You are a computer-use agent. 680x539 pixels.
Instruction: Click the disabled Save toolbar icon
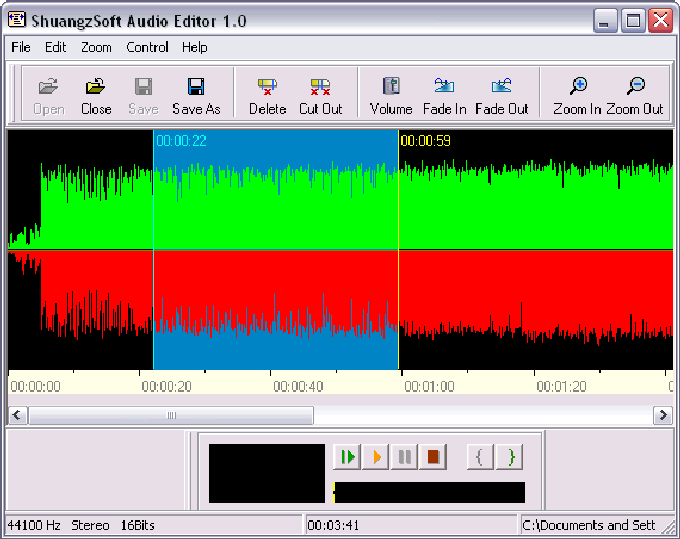[x=143, y=96]
